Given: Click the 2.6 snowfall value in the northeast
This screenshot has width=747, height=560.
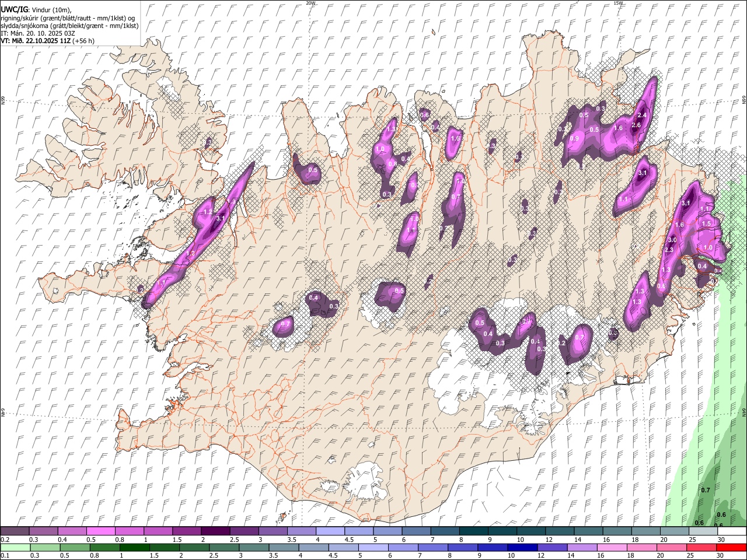Looking at the screenshot, I should coord(636,125).
